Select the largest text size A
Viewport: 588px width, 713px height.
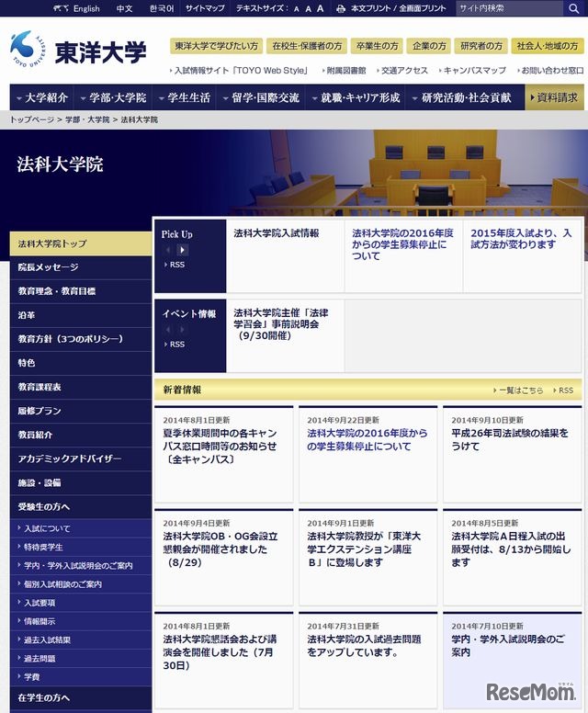click(x=320, y=8)
